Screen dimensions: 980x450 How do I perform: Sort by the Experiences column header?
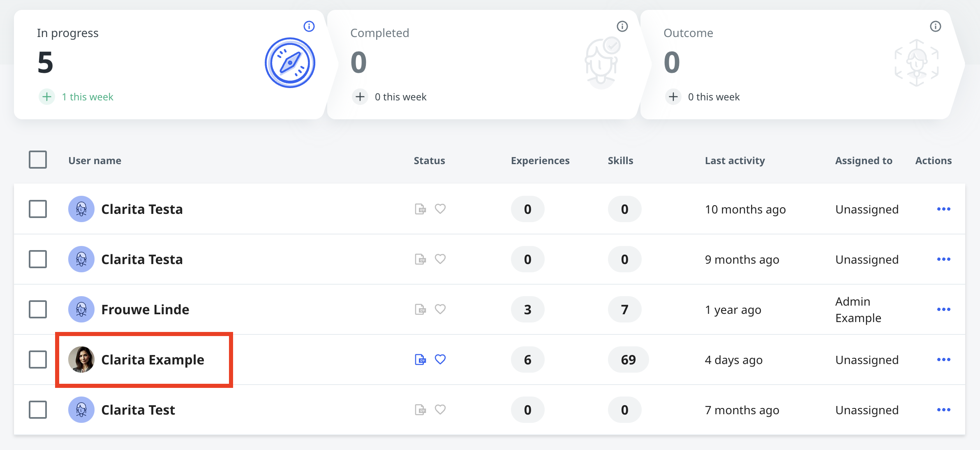540,160
